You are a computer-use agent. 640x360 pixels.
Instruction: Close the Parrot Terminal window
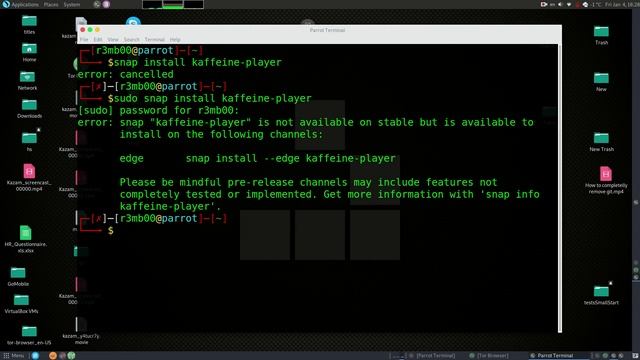coord(82,29)
